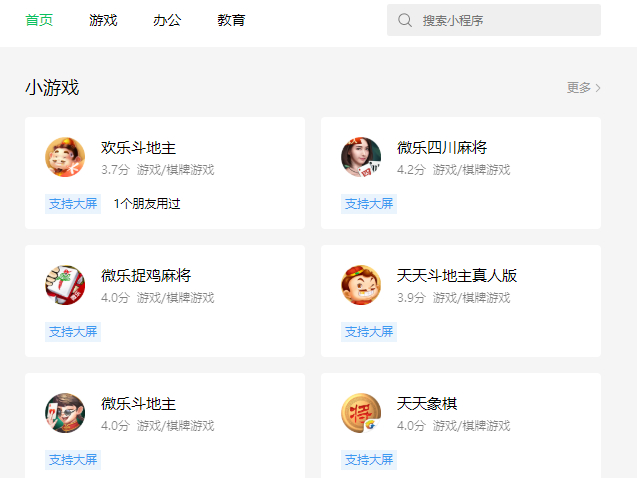Switch to the 首页 tab
Screen dimensions: 637x478
pos(39,20)
